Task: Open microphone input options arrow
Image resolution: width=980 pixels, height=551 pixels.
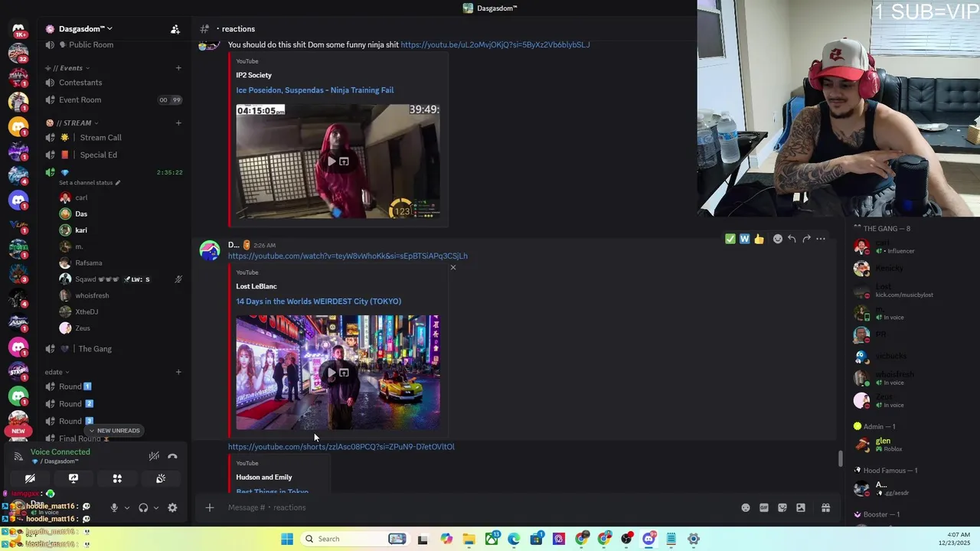Action: [127, 507]
